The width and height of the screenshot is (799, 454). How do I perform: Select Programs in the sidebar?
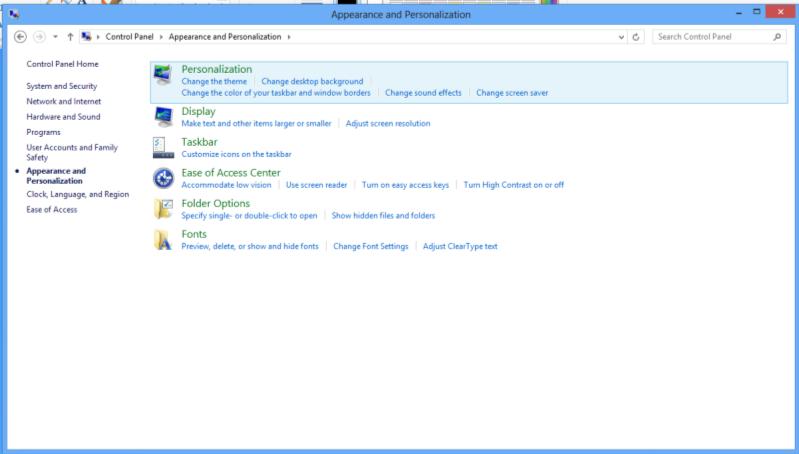point(43,132)
